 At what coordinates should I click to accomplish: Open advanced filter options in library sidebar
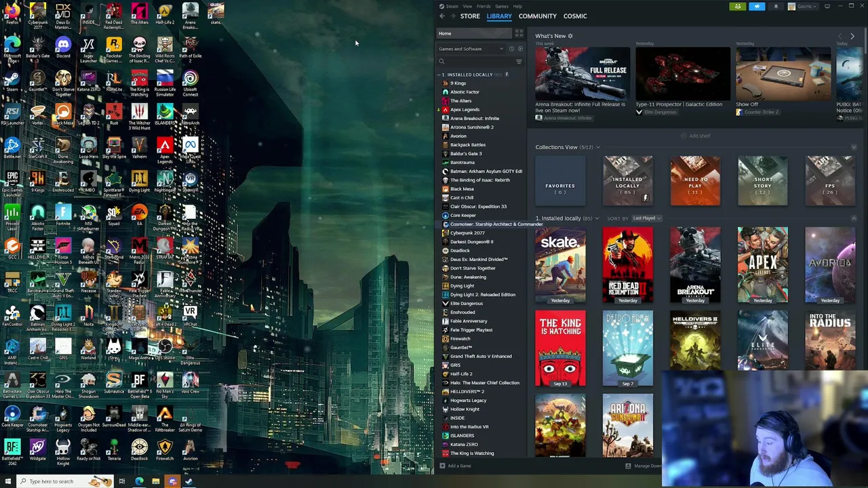519,62
